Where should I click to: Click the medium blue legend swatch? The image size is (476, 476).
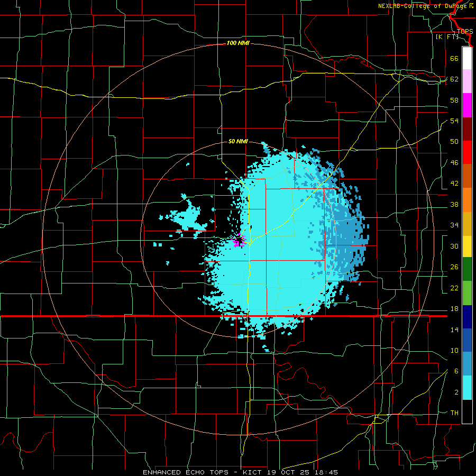coord(467,340)
